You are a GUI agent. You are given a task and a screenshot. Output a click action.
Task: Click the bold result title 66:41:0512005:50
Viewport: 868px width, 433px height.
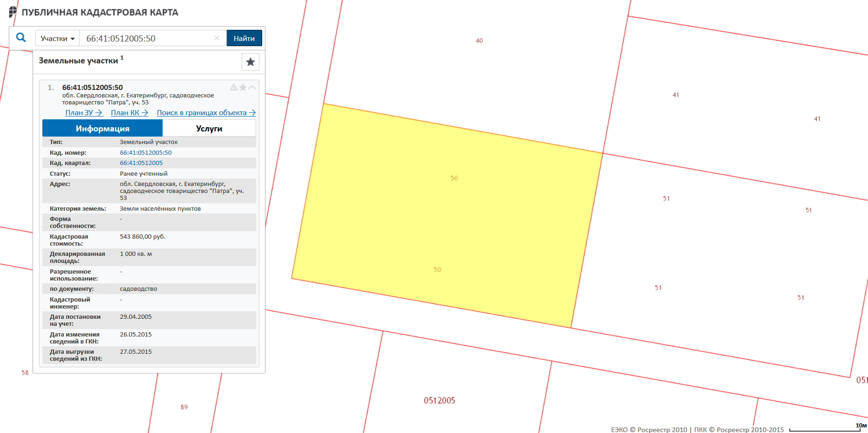[93, 88]
